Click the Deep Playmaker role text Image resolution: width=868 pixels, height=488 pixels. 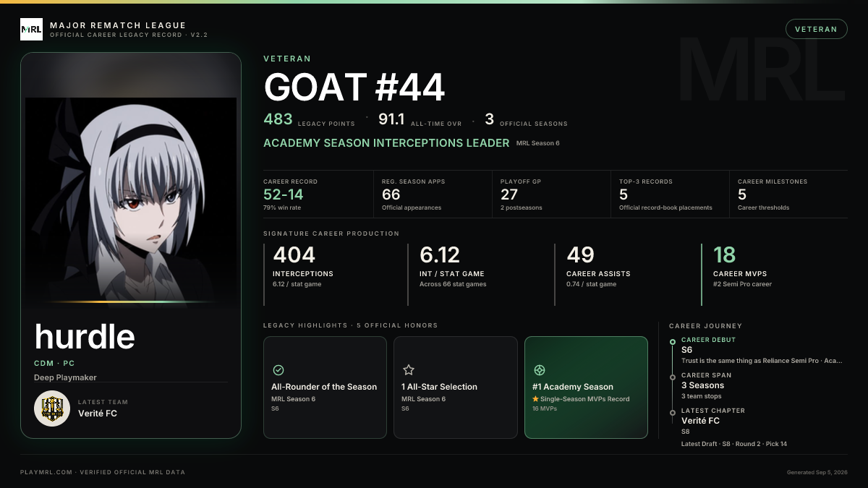coord(65,377)
